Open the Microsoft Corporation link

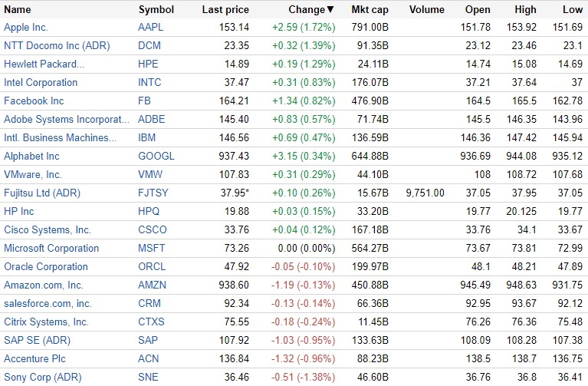(51, 248)
